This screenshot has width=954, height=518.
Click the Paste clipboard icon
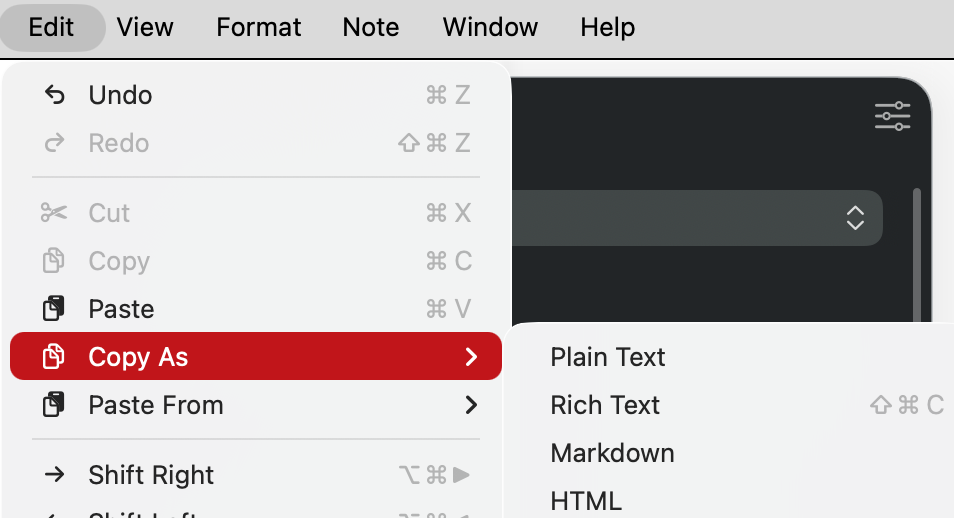(54, 308)
